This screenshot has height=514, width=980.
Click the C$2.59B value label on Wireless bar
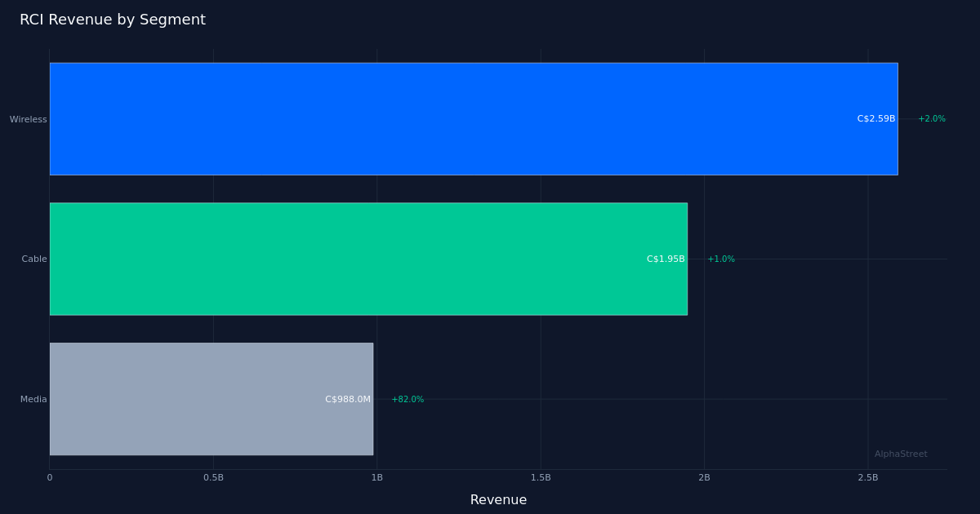click(x=875, y=118)
